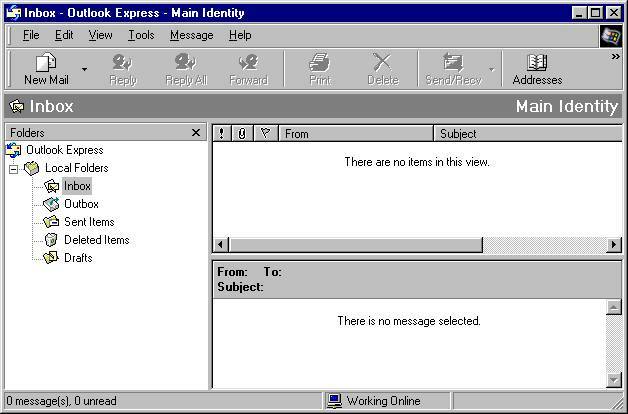Open the File menu

(31, 35)
